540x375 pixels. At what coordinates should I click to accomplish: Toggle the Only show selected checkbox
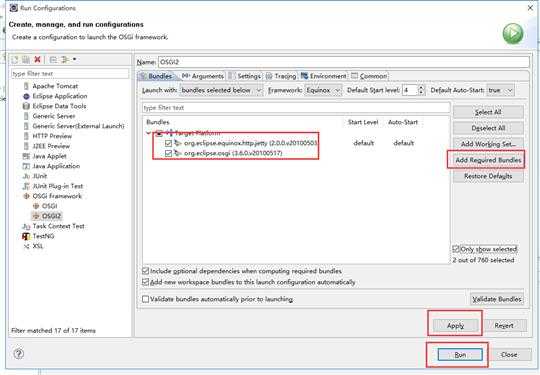tap(456, 249)
